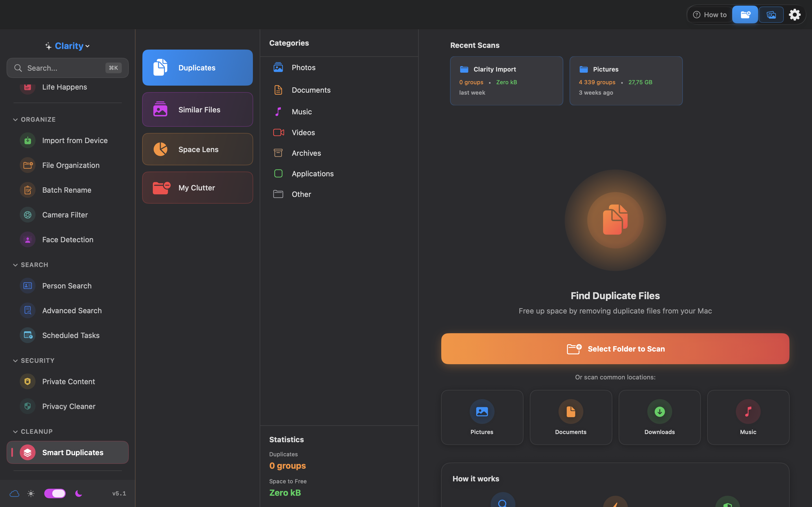The width and height of the screenshot is (812, 507).
Task: Select the Space Lens tool
Action: point(197,149)
